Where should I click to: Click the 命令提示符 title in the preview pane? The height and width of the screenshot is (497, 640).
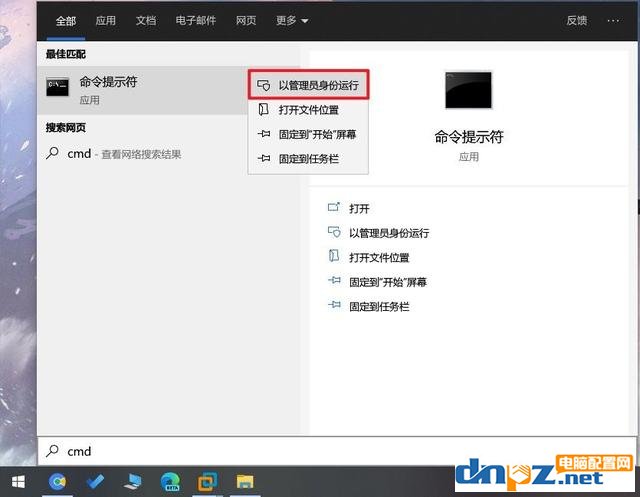pyautogui.click(x=469, y=137)
